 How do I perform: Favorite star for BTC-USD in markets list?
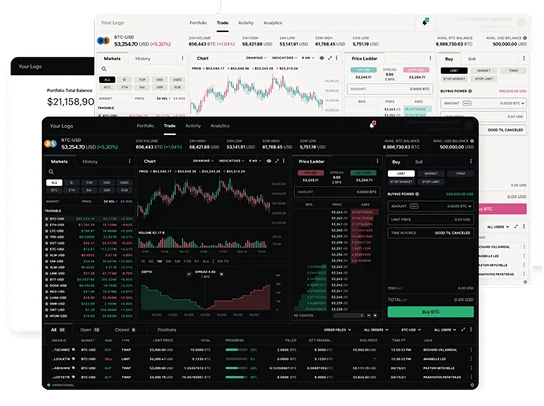(x=46, y=219)
